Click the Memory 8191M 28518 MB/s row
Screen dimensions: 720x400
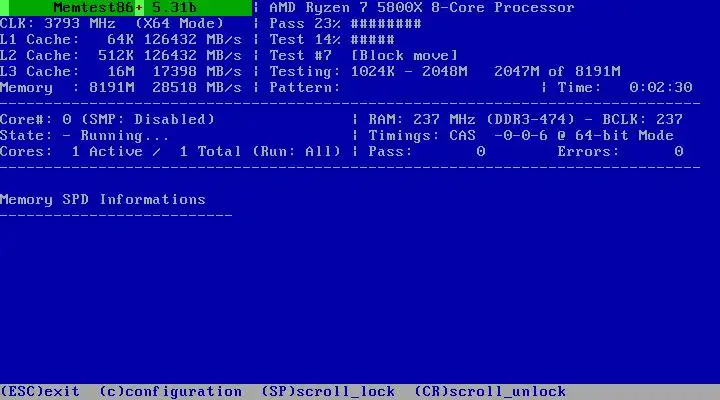click(121, 88)
